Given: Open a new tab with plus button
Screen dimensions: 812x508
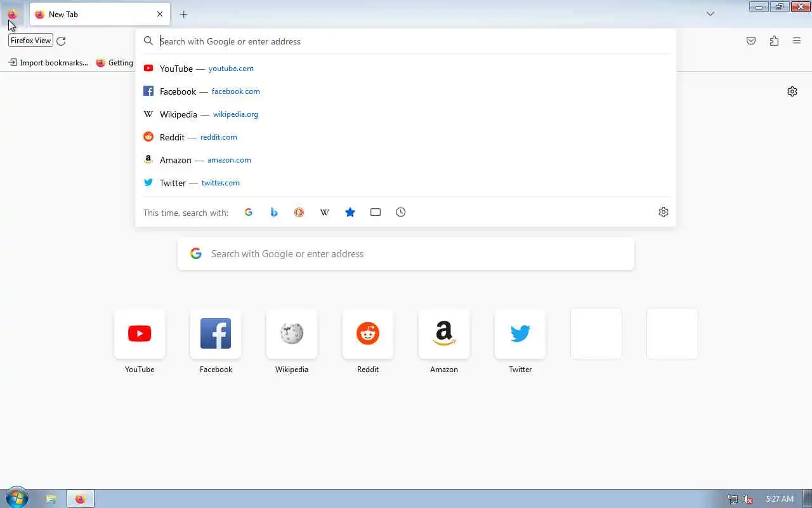Looking at the screenshot, I should click(x=183, y=14).
